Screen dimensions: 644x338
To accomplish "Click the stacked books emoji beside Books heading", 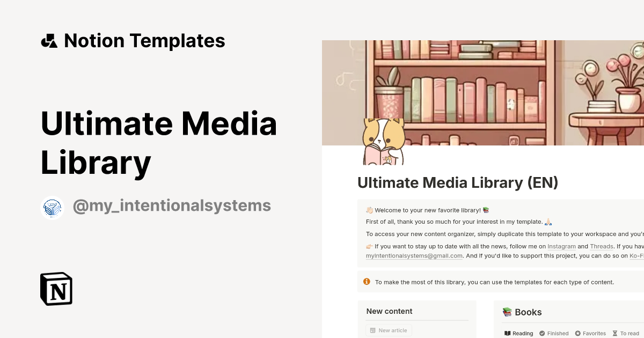I will click(506, 311).
